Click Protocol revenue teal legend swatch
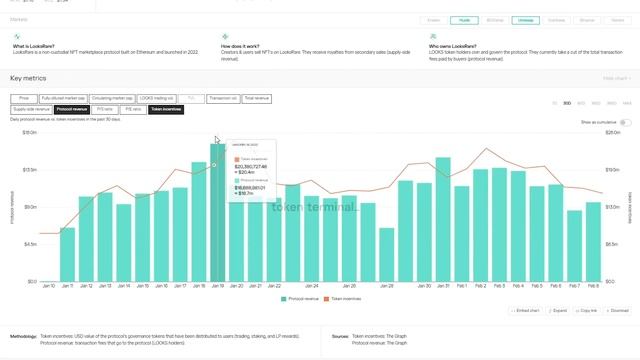Viewport: 640px width, 360px height. click(284, 299)
